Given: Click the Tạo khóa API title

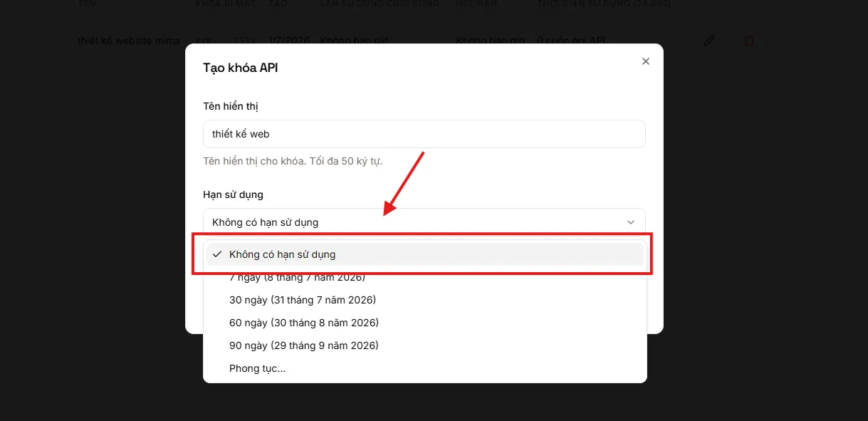Looking at the screenshot, I should click(240, 68).
